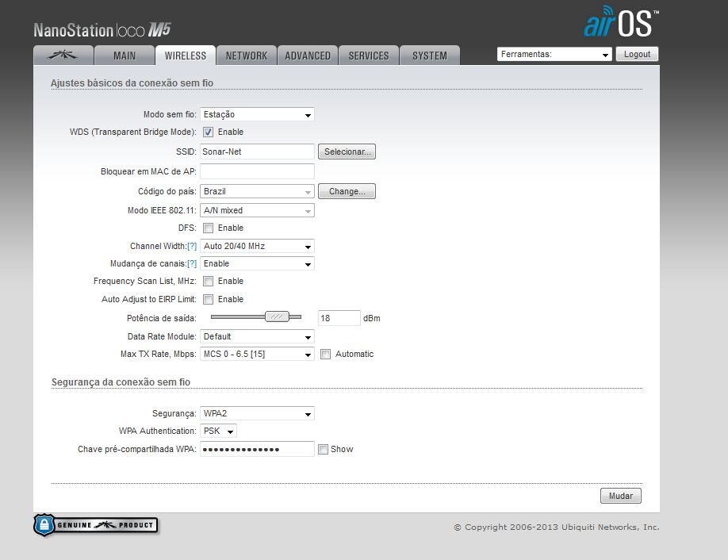Switch to the SYSTEM tab
Image resolution: width=728 pixels, height=560 pixels.
pos(430,56)
